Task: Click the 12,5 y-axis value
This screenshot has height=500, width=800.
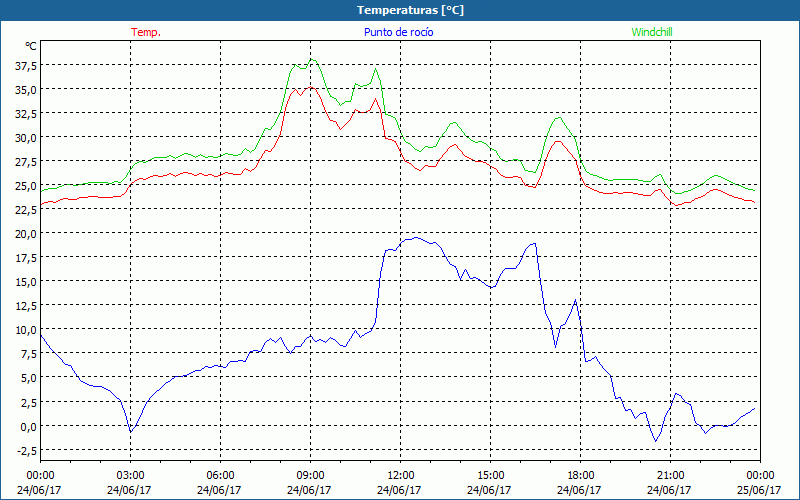Action: [x=26, y=305]
